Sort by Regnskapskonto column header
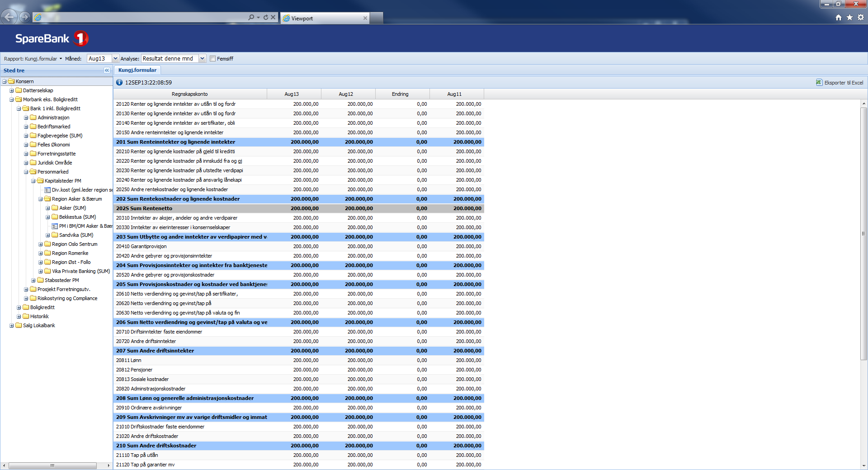 point(190,94)
